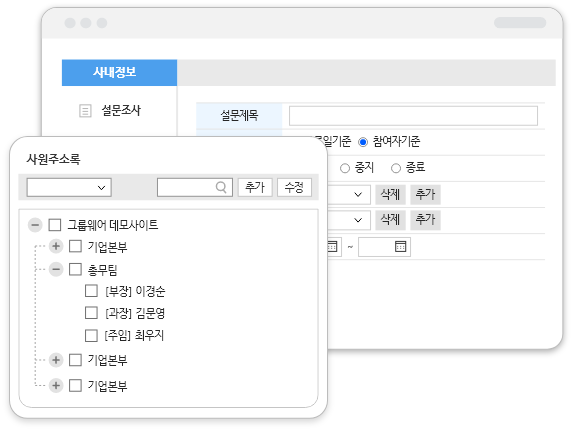Expand the last 기업본부 node

click(x=56, y=385)
